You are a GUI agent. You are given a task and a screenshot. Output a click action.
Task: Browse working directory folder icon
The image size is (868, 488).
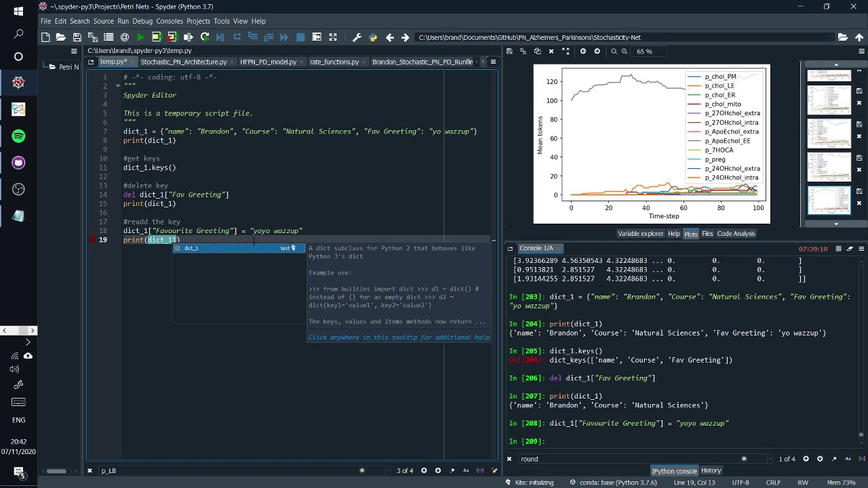point(843,37)
